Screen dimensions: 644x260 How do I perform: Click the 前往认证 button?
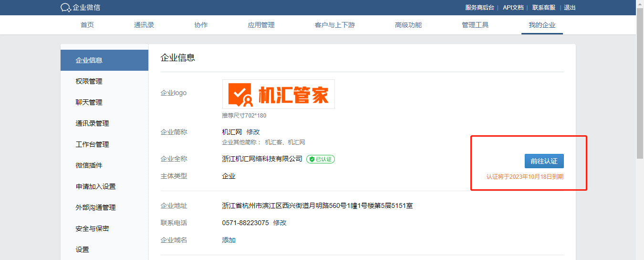click(544, 161)
